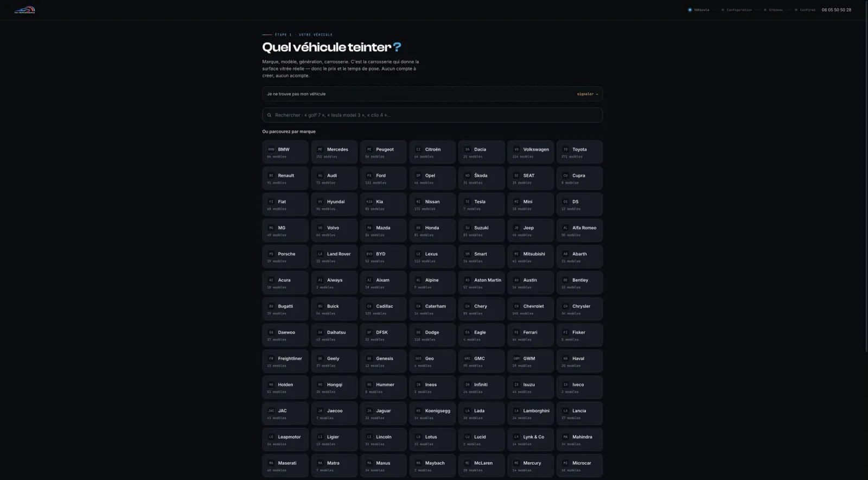Open the Audi brand card
This screenshot has width=868, height=480.
[334, 178]
